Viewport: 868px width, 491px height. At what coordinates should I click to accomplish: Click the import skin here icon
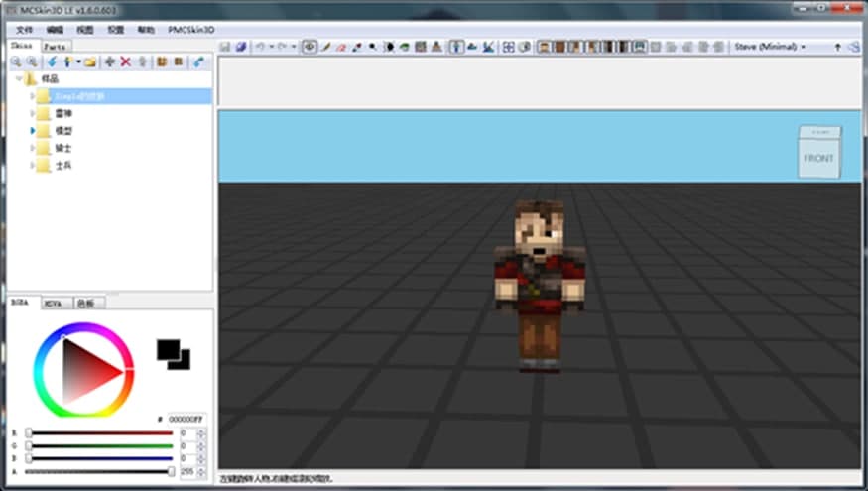(52, 62)
